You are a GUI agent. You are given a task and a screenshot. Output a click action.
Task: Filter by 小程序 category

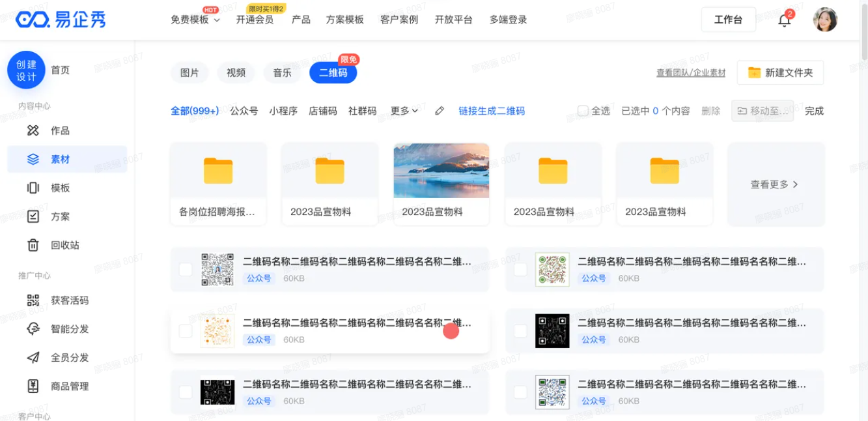pyautogui.click(x=283, y=111)
